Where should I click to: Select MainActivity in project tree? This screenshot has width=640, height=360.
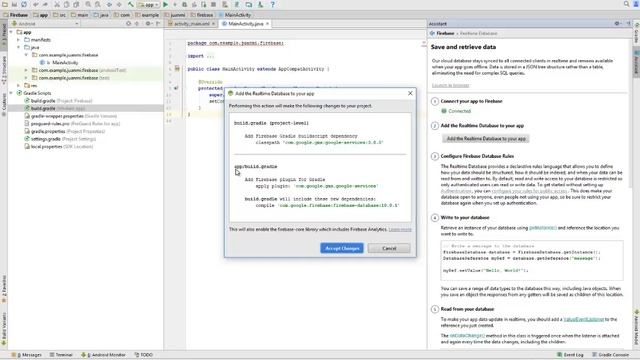tap(65, 62)
